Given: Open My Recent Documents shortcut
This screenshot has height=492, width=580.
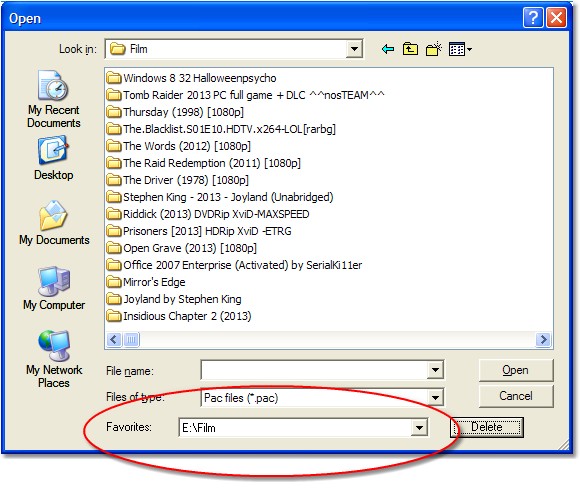Looking at the screenshot, I should tap(54, 99).
